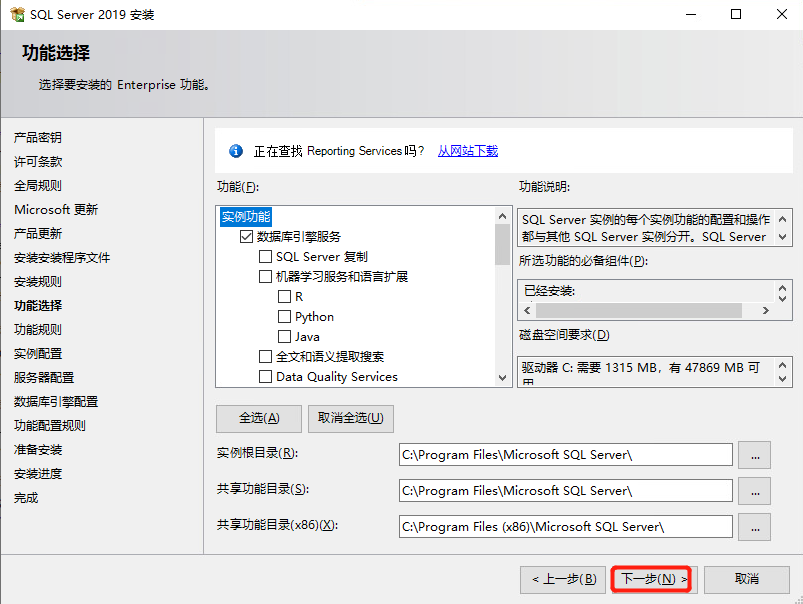The height and width of the screenshot is (604, 803).
Task: Click the feature list scrollbar thumb
Action: click(502, 244)
